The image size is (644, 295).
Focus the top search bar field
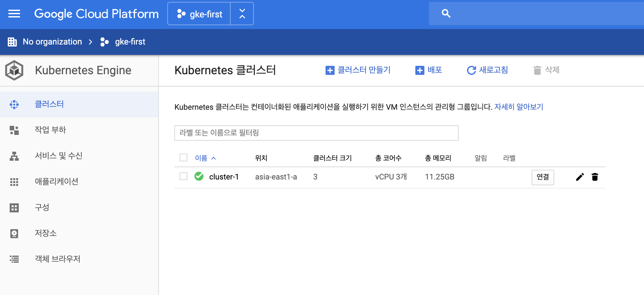coord(536,14)
